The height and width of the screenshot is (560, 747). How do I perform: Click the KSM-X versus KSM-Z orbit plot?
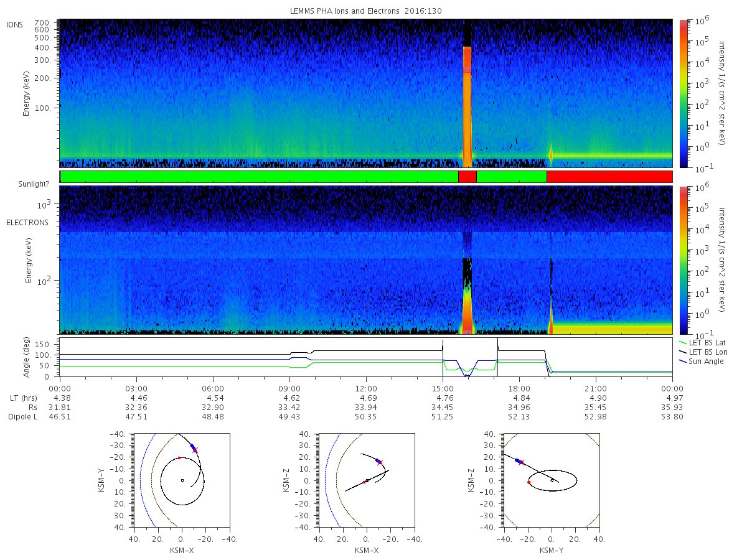tap(366, 480)
